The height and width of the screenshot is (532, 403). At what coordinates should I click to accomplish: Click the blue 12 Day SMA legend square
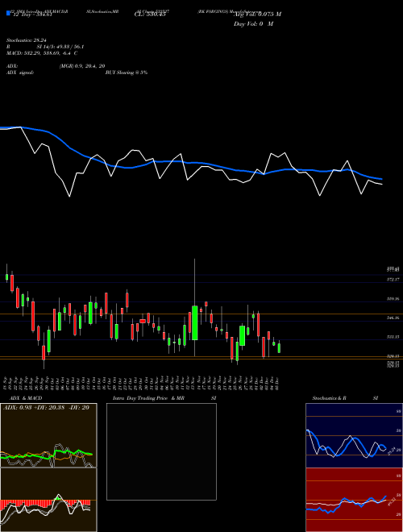pyautogui.click(x=8, y=13)
